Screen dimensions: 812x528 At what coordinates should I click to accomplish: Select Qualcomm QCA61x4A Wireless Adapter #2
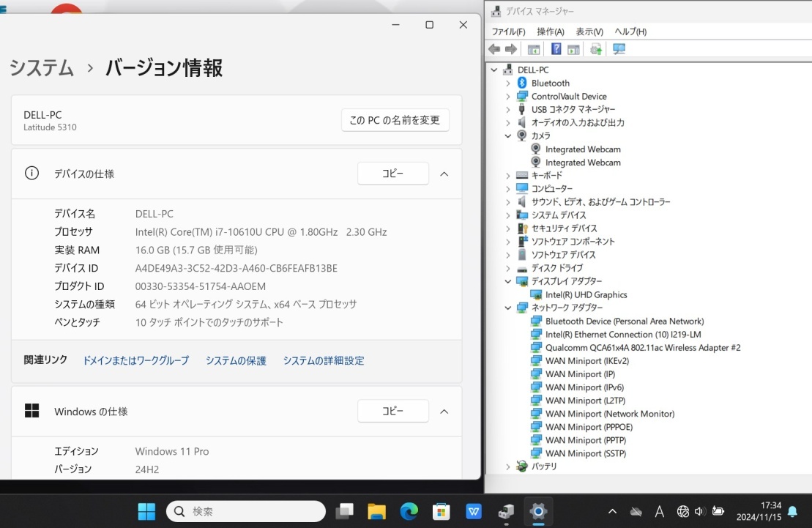(643, 348)
